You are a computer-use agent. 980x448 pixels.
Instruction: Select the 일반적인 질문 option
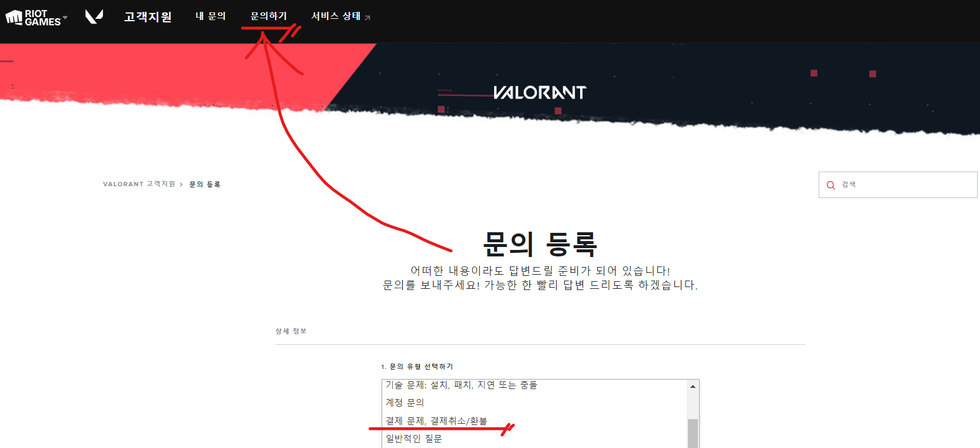(x=534, y=439)
